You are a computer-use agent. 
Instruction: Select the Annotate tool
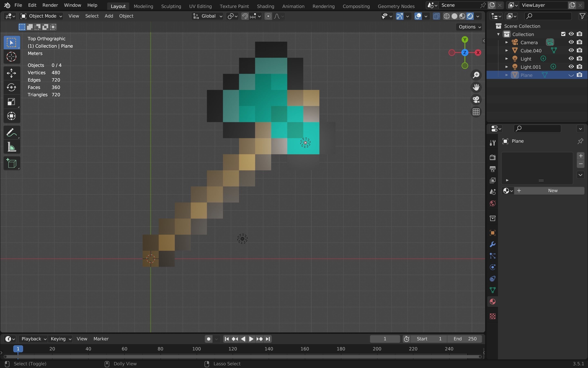[x=11, y=133]
